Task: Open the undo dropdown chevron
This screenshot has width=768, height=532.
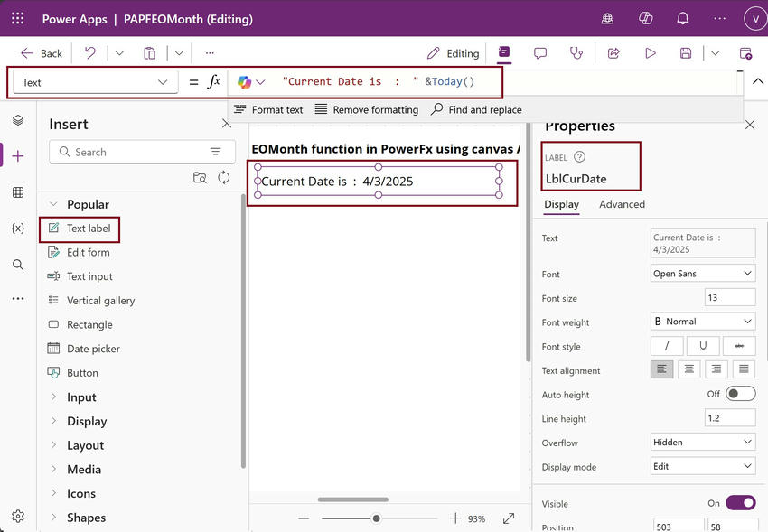Action: click(x=119, y=53)
